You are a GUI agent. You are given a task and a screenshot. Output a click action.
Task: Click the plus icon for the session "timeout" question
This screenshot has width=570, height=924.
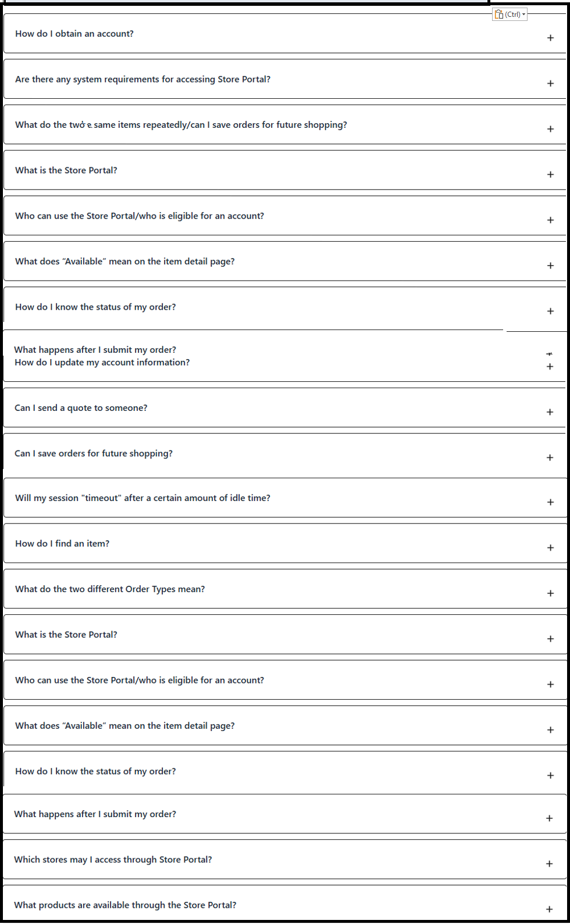click(x=550, y=502)
